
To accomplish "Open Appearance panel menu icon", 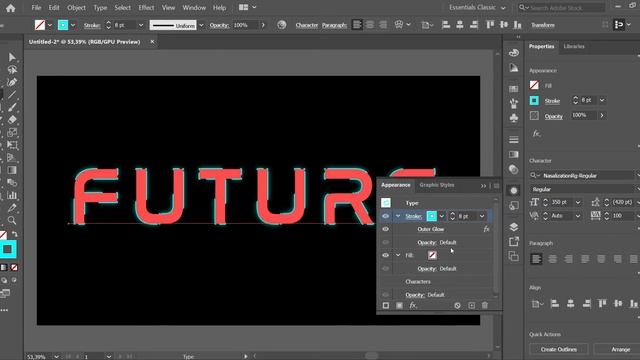I will pyautogui.click(x=496, y=186).
